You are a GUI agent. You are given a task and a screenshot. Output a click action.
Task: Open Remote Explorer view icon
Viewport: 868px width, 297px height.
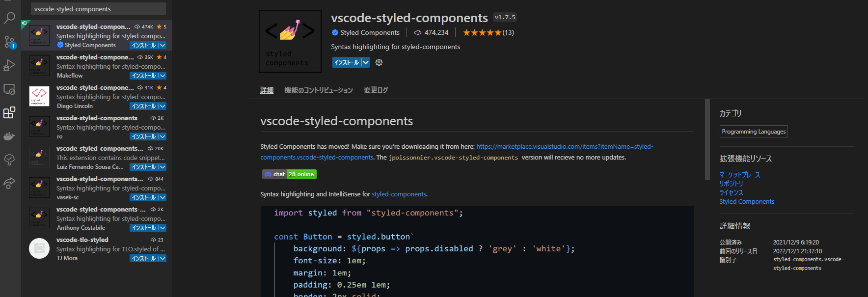[x=9, y=89]
